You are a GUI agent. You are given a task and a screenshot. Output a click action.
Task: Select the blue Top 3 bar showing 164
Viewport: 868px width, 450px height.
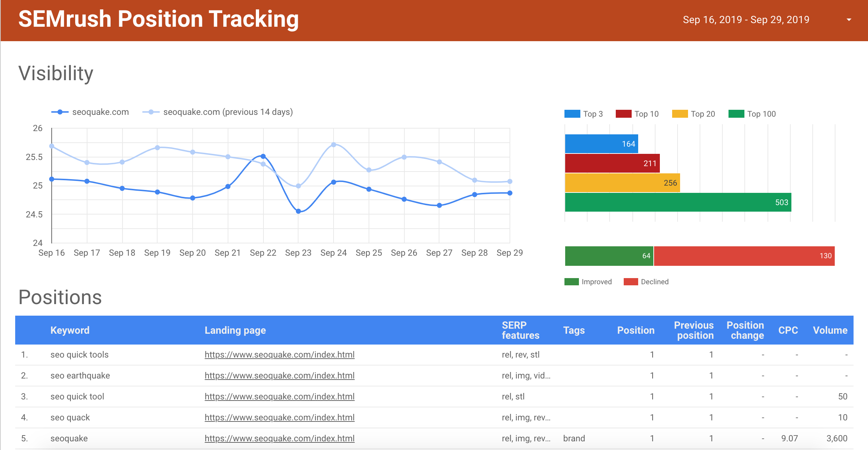tap(601, 144)
